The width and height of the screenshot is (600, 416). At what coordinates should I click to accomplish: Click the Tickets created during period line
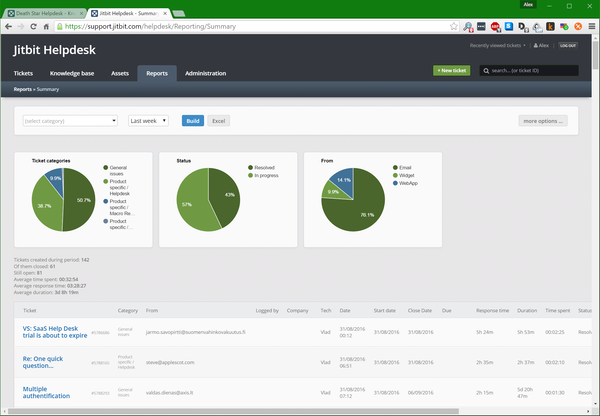pos(51,260)
